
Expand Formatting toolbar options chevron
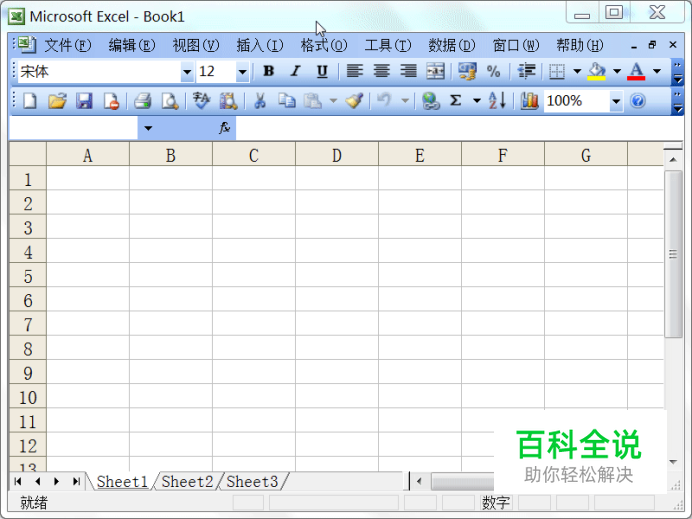tap(677, 72)
